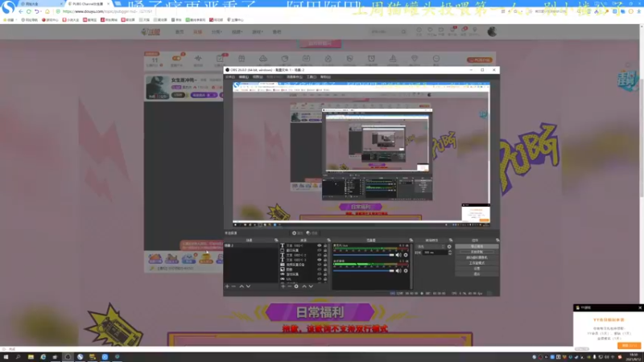Viewport: 644px width, 362px height.
Task: Click 开始录制 button in OBS Controls
Action: click(477, 252)
